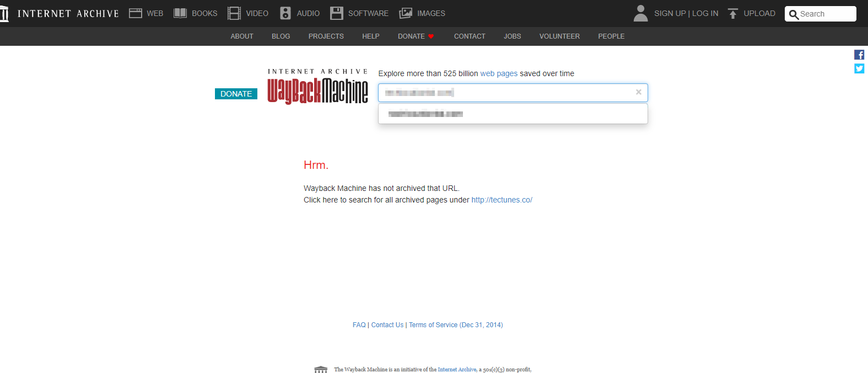The image size is (868, 373).
Task: Open the ABOUT menu item
Action: 242,36
